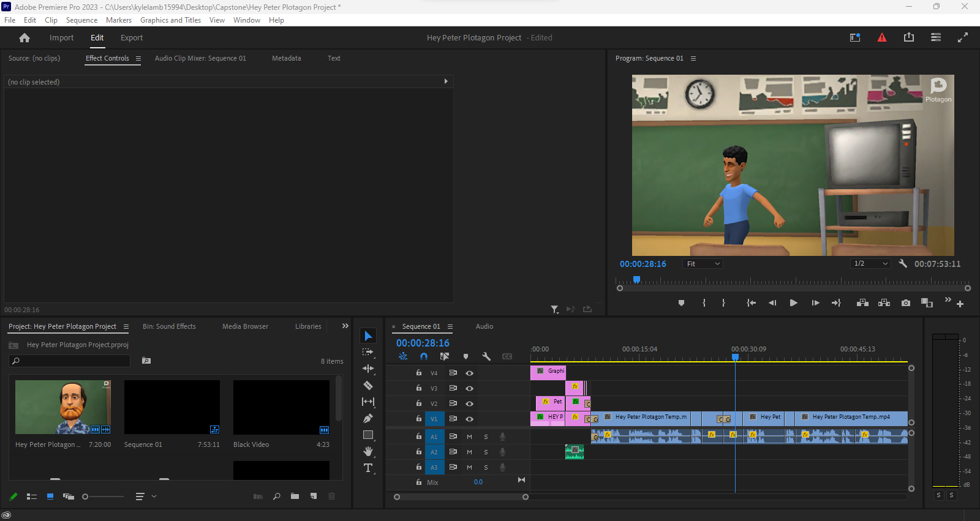Image resolution: width=980 pixels, height=521 pixels.
Task: Click Export Frame camera icon
Action: tap(906, 303)
